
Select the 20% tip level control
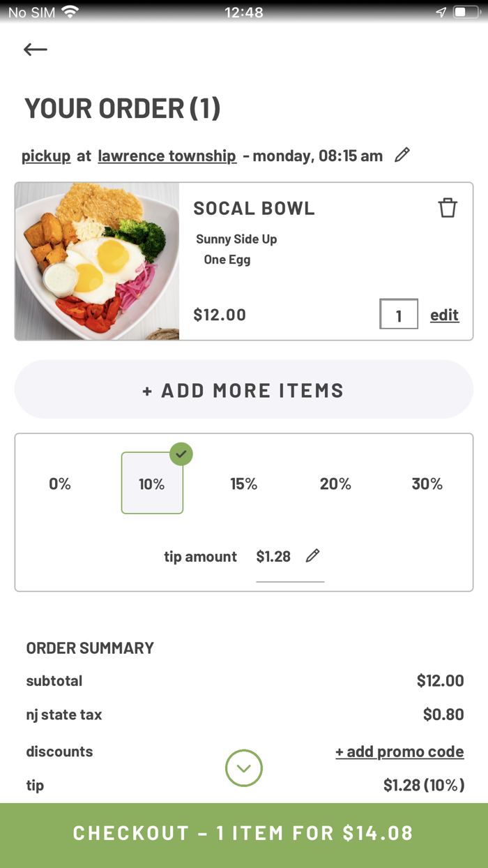click(x=336, y=483)
